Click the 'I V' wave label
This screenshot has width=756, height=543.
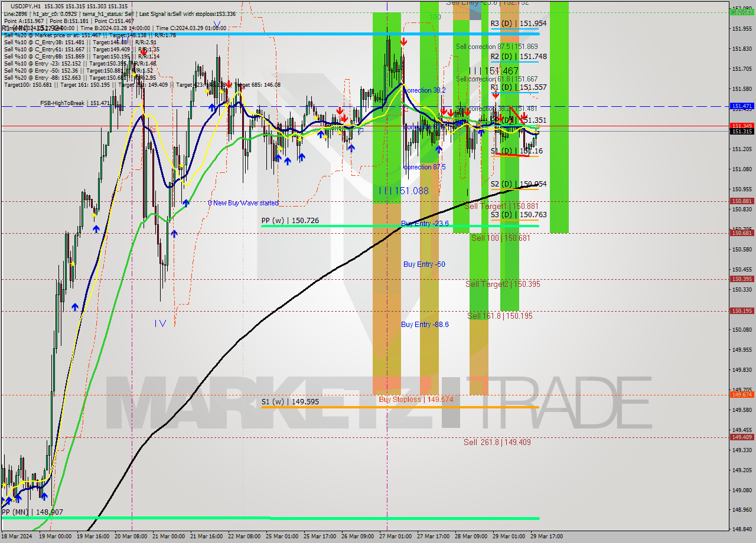click(x=160, y=323)
